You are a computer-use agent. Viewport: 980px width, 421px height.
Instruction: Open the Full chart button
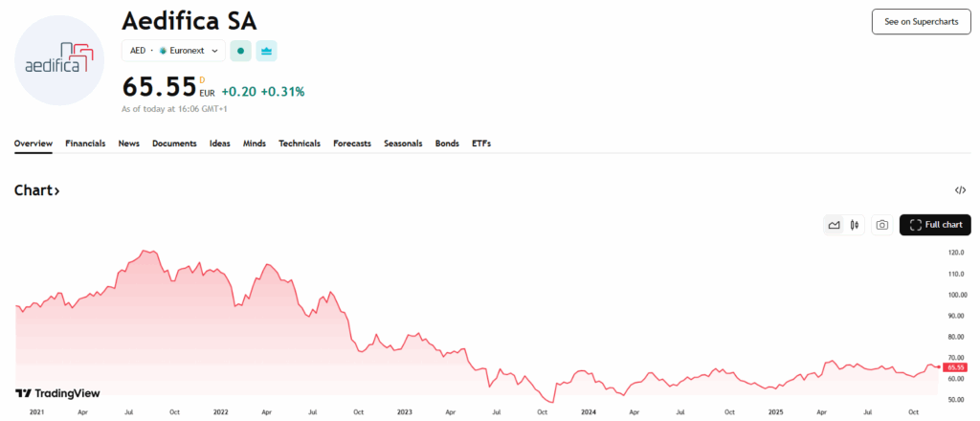pyautogui.click(x=935, y=225)
